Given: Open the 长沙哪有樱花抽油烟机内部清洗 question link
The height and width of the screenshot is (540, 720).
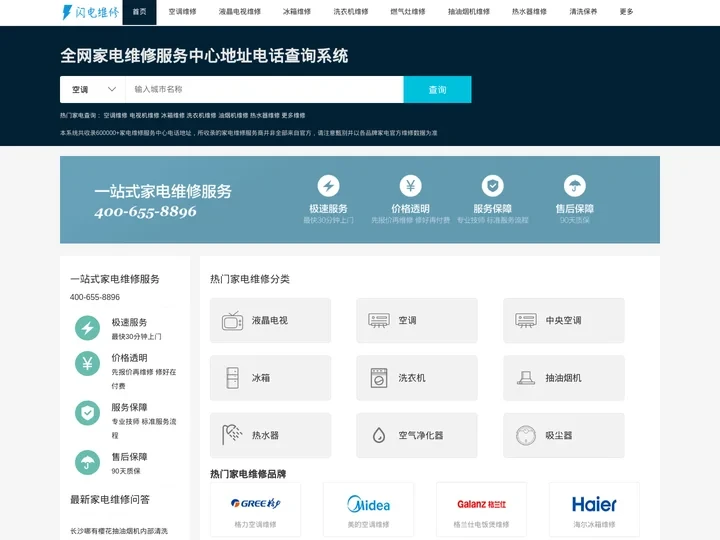Looking at the screenshot, I should point(119,531).
